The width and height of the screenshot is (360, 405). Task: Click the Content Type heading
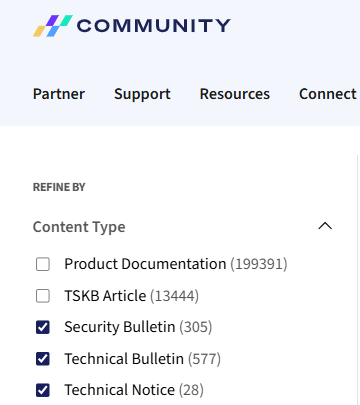point(79,227)
